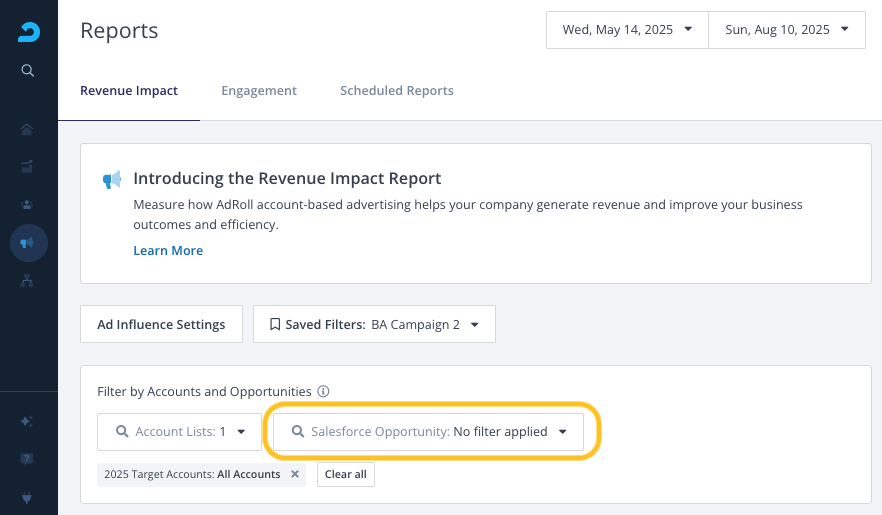Screen dimensions: 882x515
Task: Open the start date picker Wed, May 14
Action: (627, 30)
